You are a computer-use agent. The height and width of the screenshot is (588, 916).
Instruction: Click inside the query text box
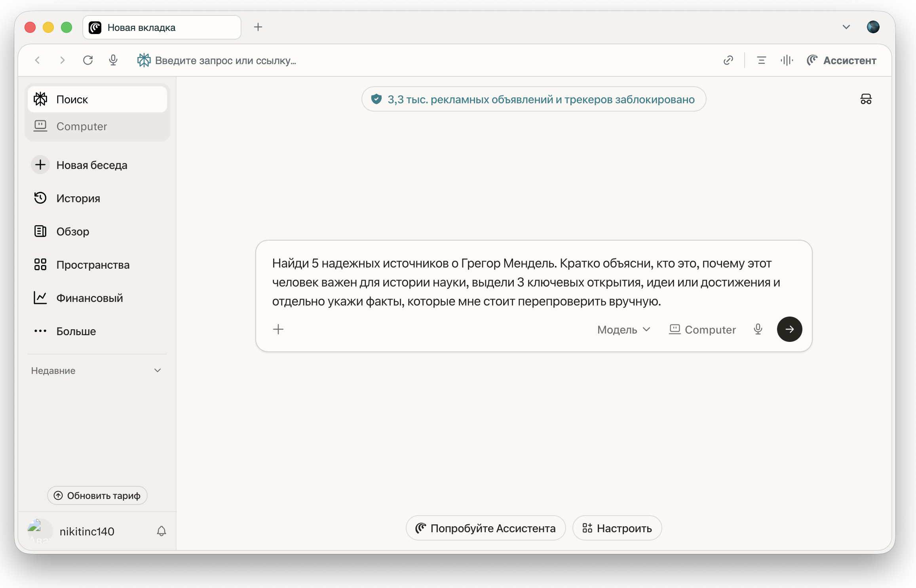click(534, 282)
